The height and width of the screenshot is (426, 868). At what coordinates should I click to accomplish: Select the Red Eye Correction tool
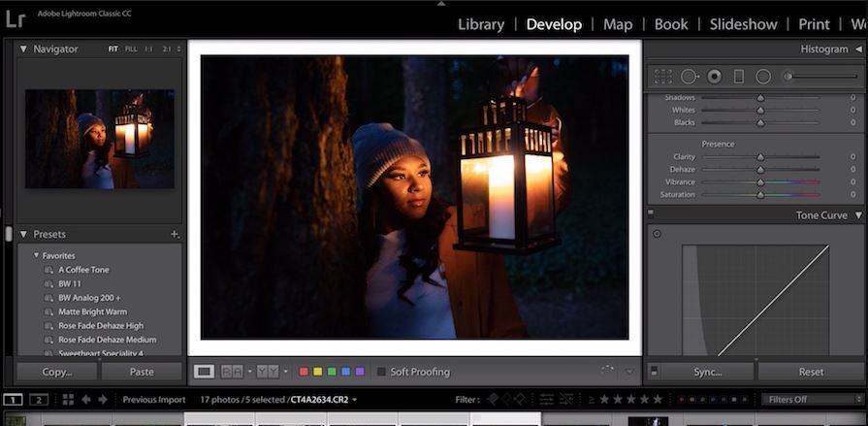pyautogui.click(x=715, y=77)
